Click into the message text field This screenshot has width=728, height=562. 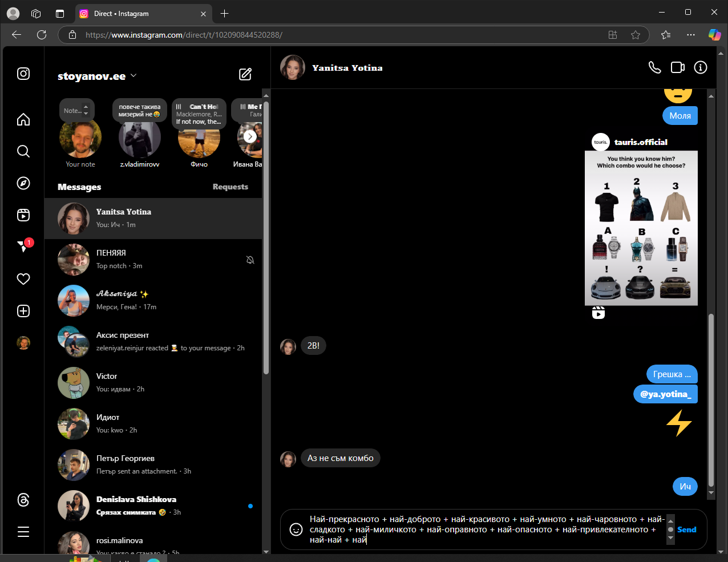487,529
